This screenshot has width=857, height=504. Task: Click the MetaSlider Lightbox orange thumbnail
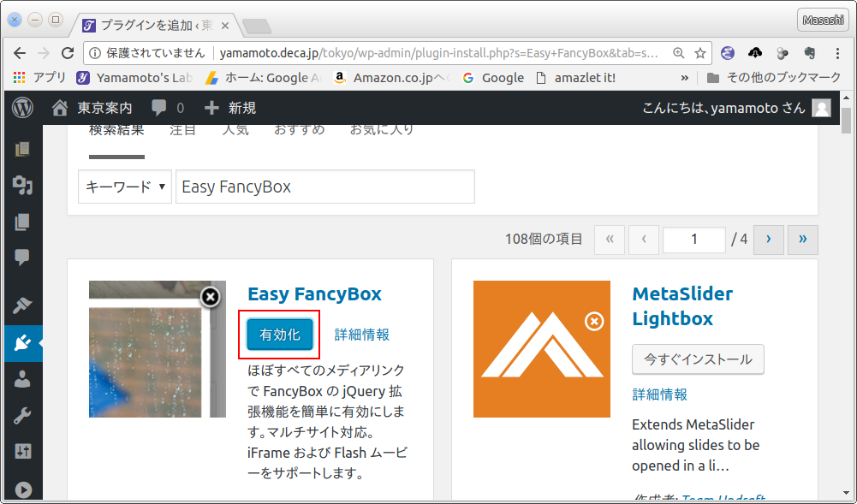coord(542,349)
